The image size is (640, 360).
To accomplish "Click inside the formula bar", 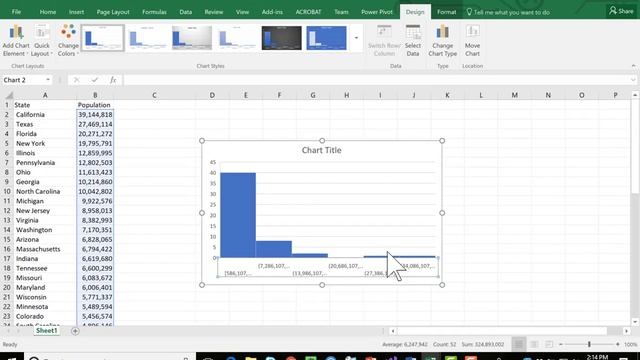I will coord(376,80).
